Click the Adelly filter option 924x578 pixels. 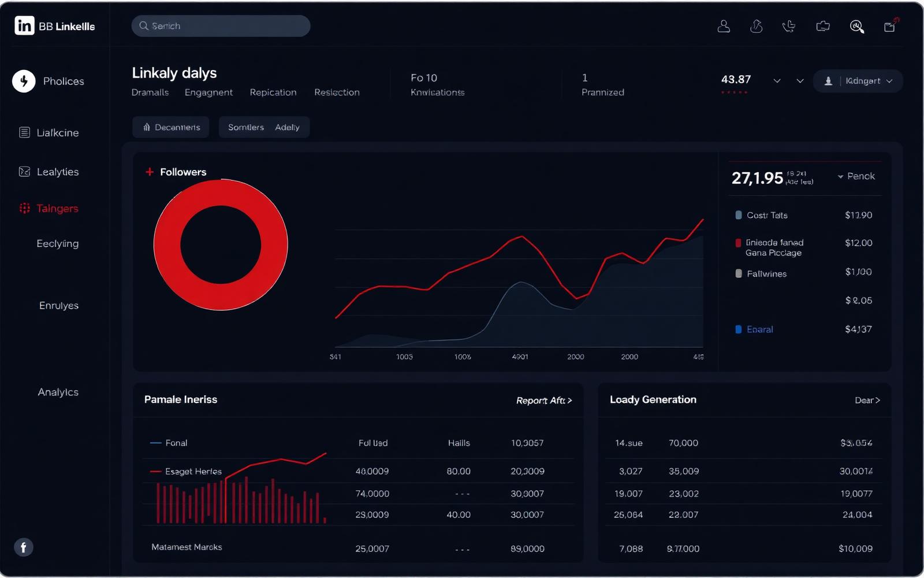point(287,127)
